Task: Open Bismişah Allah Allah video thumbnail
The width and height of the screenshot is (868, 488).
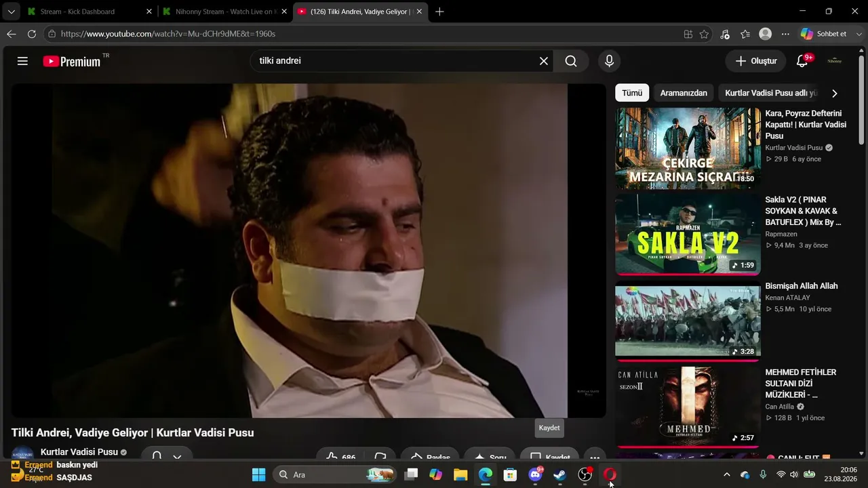Action: pyautogui.click(x=688, y=321)
